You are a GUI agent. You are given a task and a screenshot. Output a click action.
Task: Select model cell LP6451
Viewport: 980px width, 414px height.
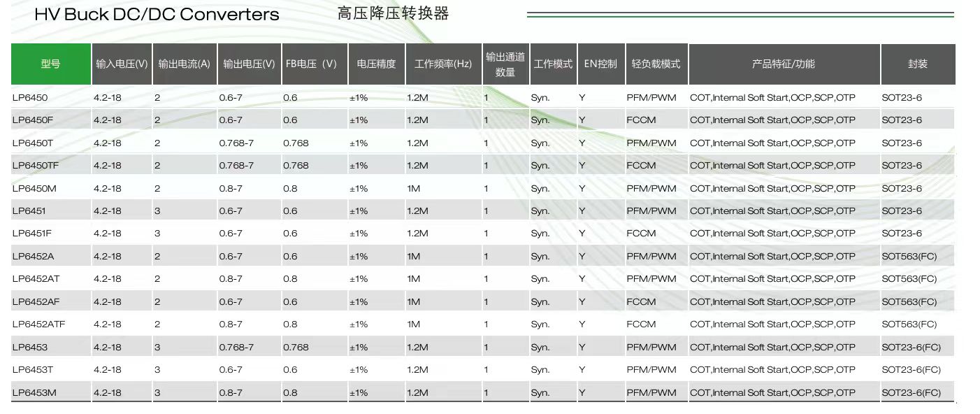coord(29,211)
